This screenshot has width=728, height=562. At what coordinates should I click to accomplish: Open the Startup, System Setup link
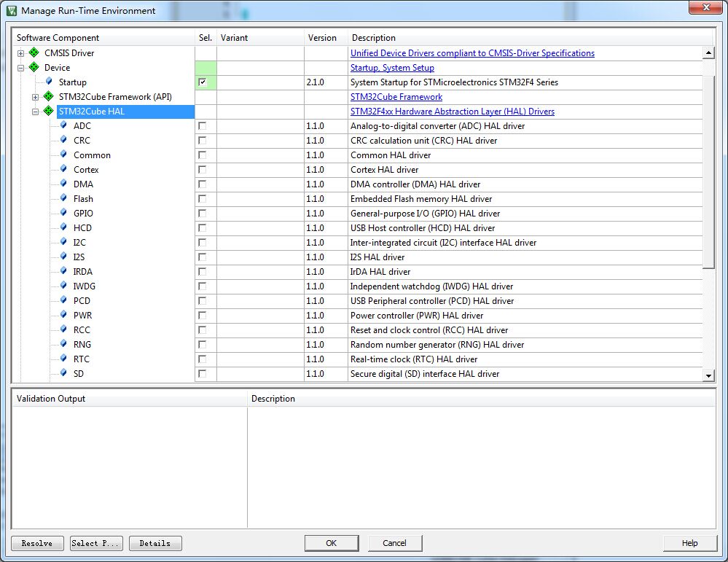coord(392,68)
